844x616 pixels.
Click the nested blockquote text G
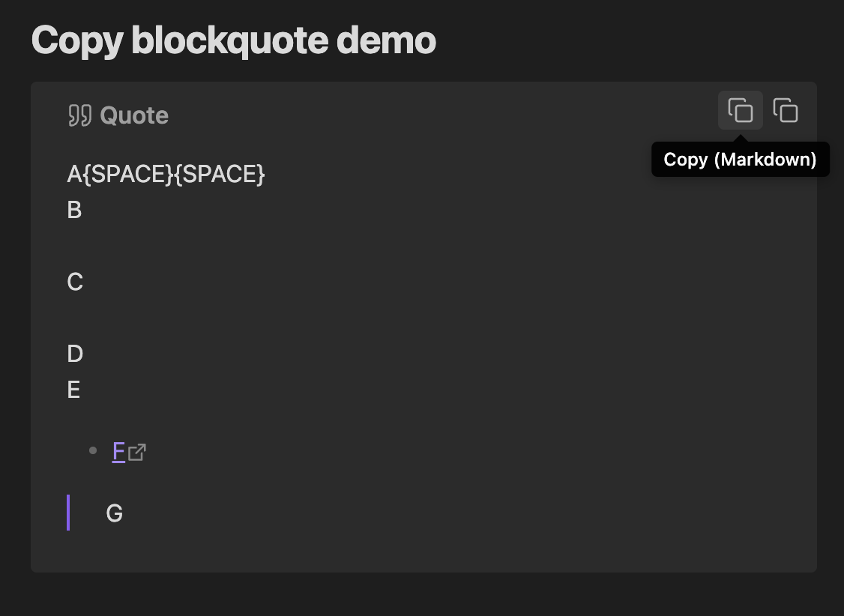point(115,513)
